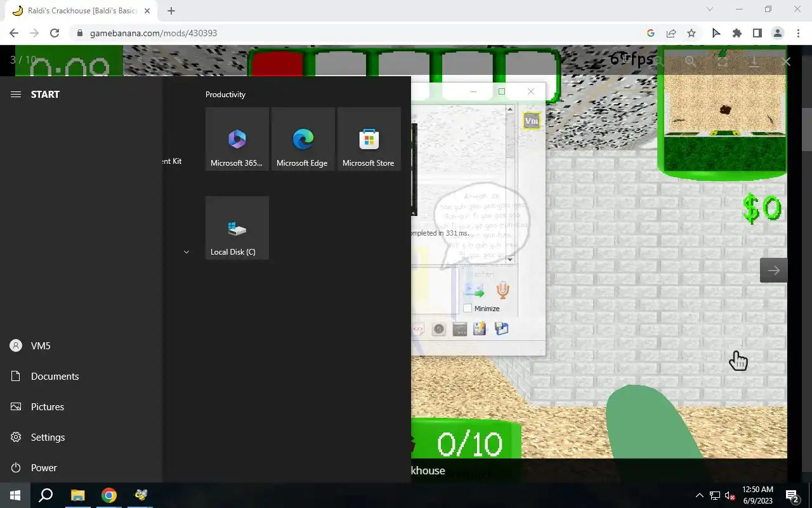
Task: Toggle the Chrome side panel
Action: point(757,33)
